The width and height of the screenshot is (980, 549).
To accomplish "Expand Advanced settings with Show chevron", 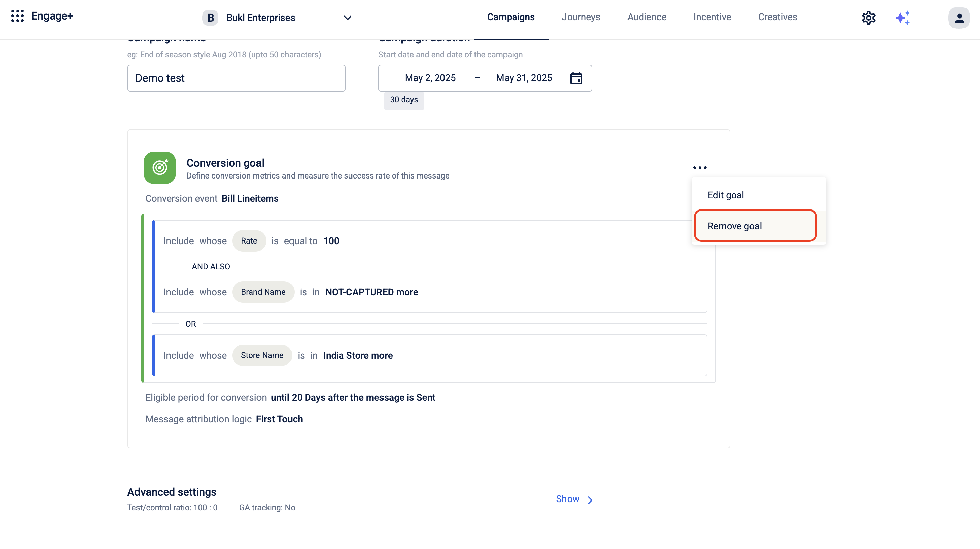I will 590,500.
